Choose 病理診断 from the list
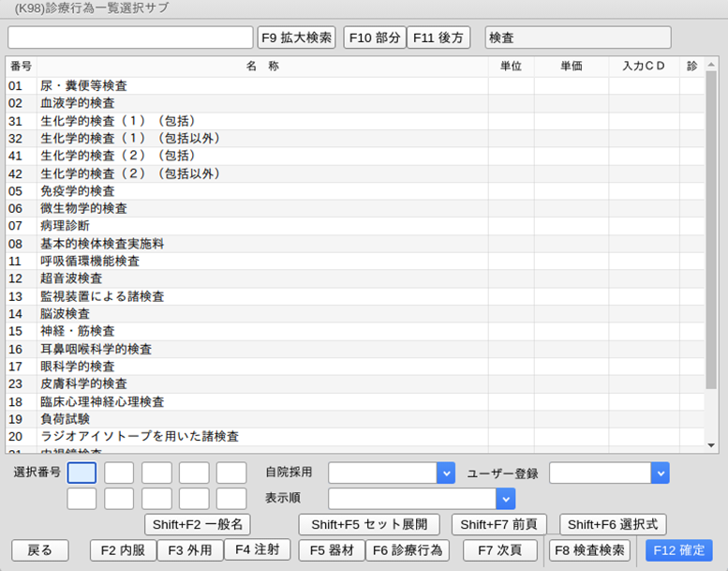The image size is (728, 571). pos(262,226)
